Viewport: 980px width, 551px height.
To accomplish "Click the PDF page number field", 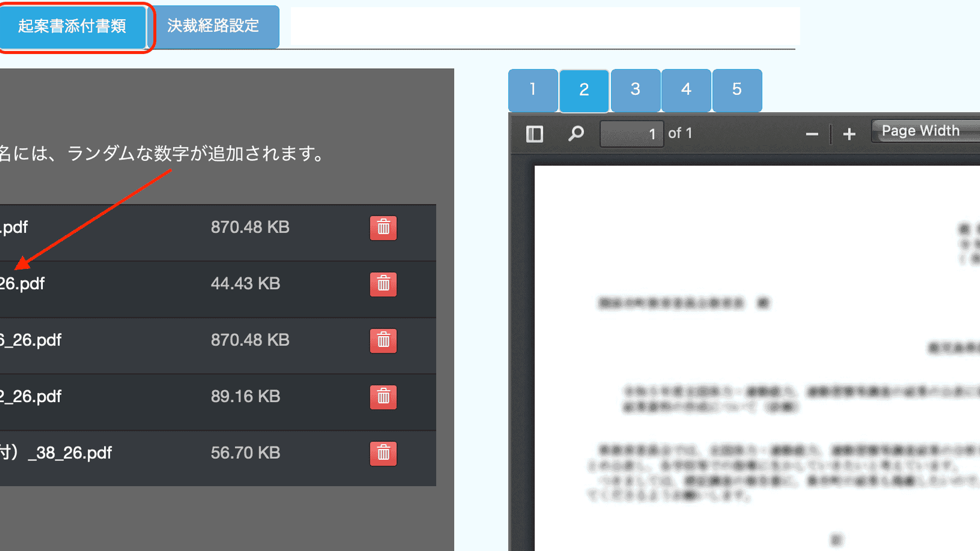I will (x=631, y=134).
